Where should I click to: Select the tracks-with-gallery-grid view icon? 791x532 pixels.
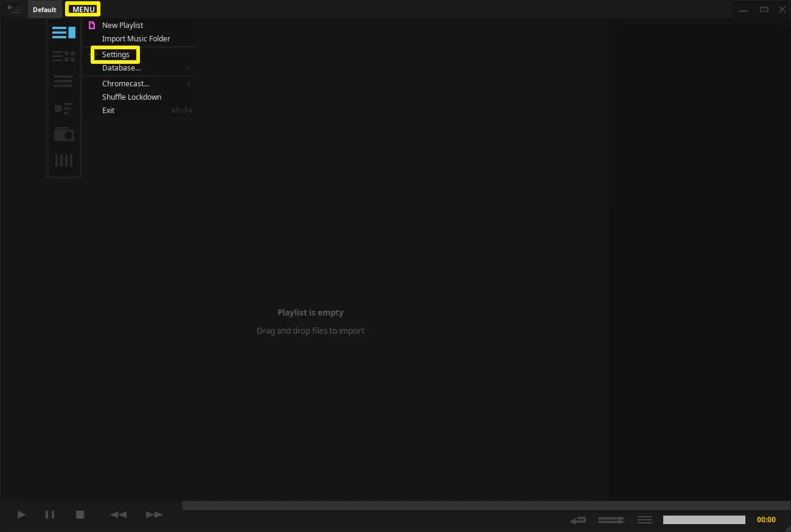tap(64, 57)
